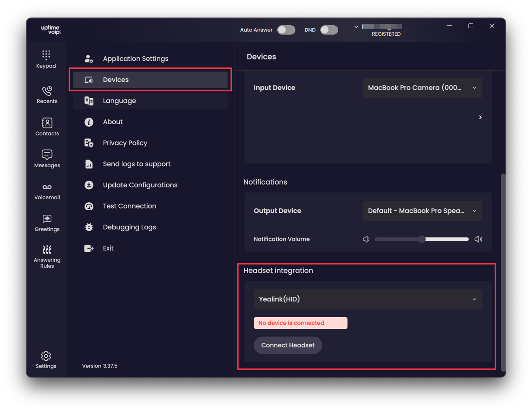Open the Yealink(HID) headset dropdown
Viewport: 532px width, 412px height.
coord(368,299)
